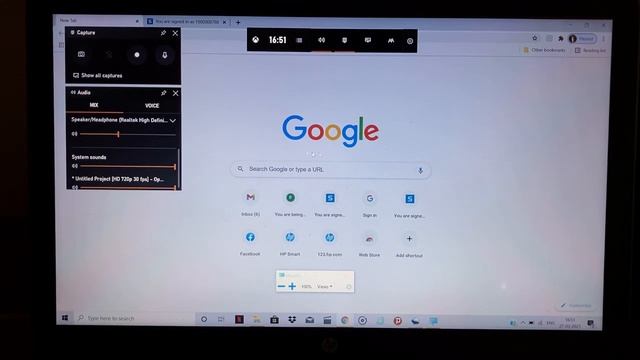This screenshot has width=640, height=360.
Task: Switch to the MIX tab
Action: click(94, 105)
